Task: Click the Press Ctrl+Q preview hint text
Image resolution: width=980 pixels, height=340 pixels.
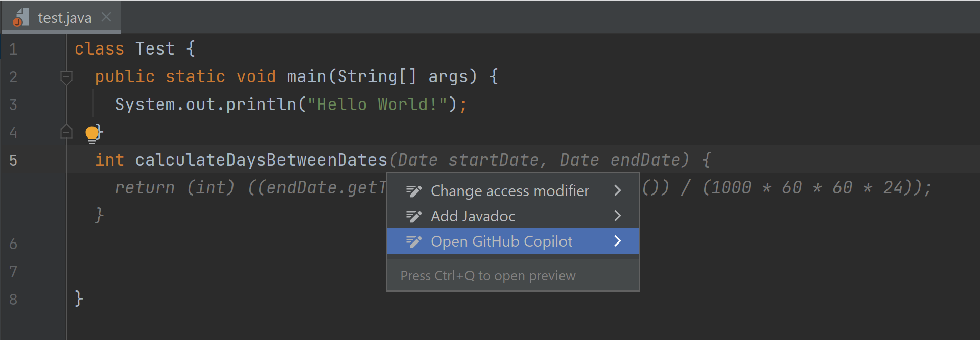Action: [488, 275]
